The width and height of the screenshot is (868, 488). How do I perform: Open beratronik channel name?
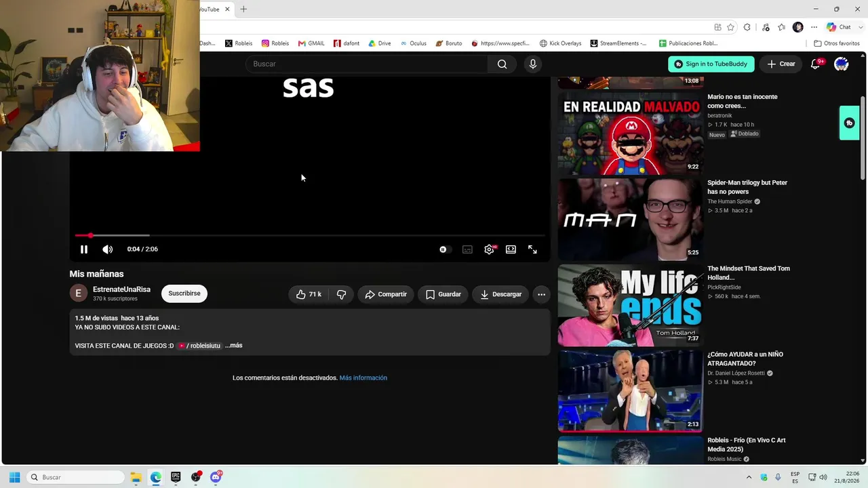719,115
